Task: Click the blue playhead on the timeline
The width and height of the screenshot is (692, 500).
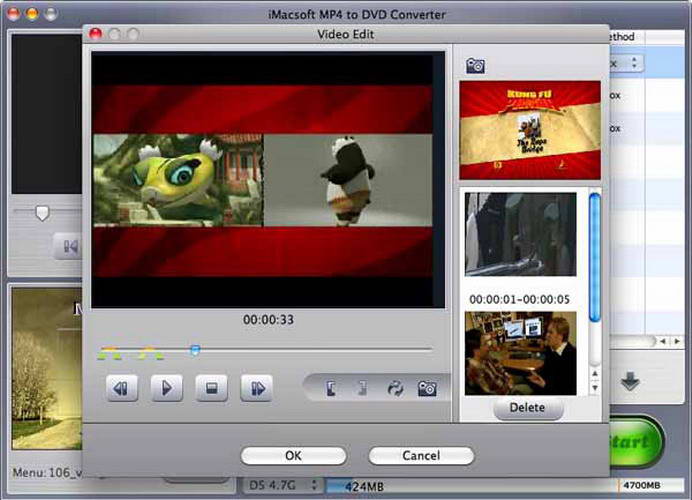Action: [195, 350]
